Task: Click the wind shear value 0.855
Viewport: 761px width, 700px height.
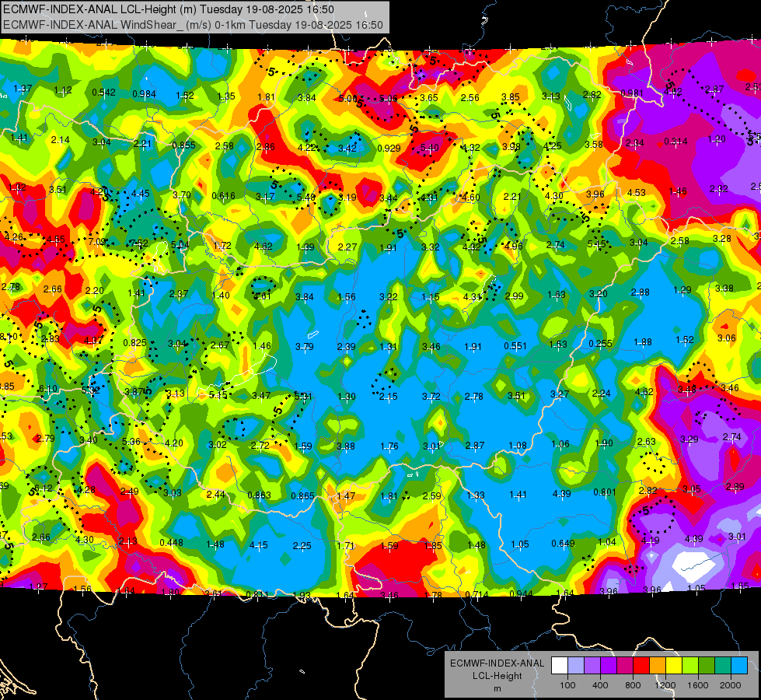Action: point(184,145)
